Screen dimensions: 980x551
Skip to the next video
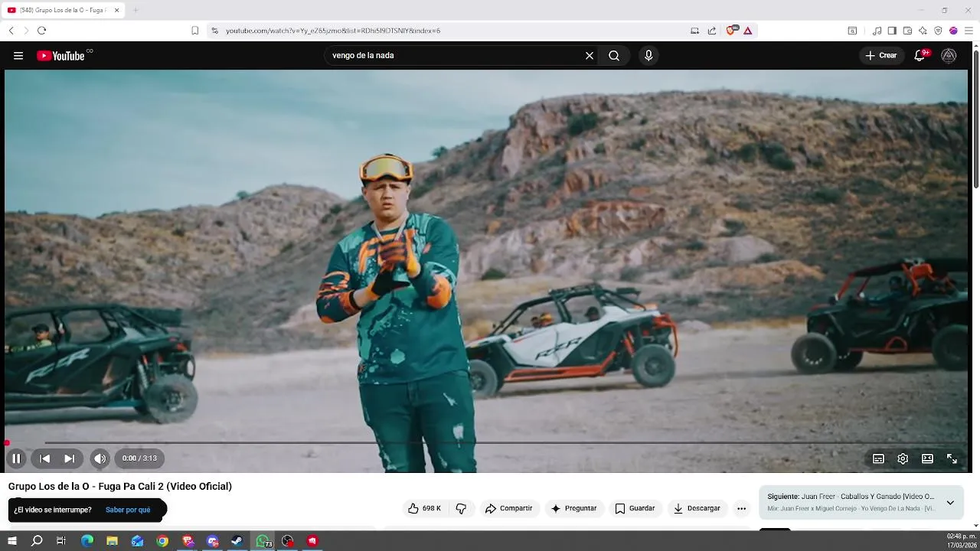click(x=70, y=458)
